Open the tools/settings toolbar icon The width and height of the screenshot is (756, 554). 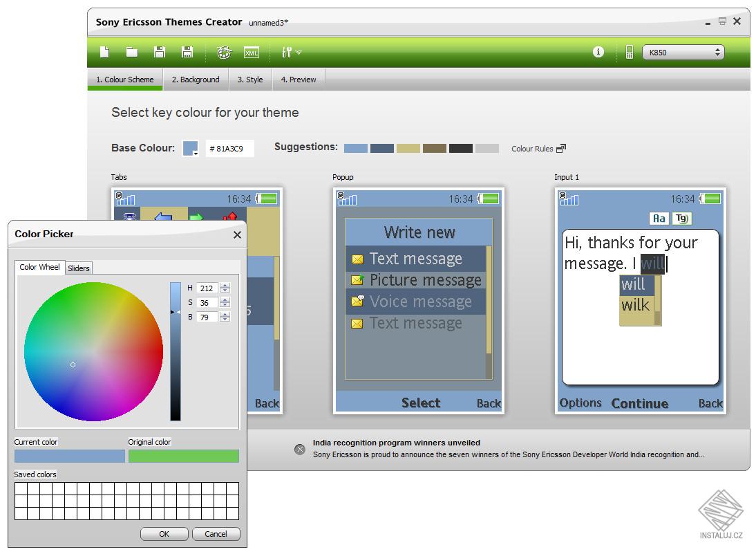tap(289, 52)
